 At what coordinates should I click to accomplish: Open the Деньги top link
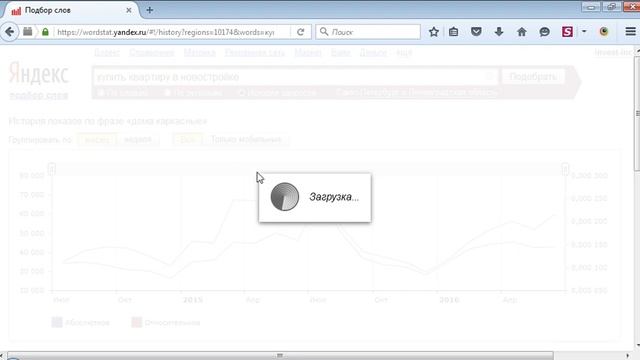point(373,53)
